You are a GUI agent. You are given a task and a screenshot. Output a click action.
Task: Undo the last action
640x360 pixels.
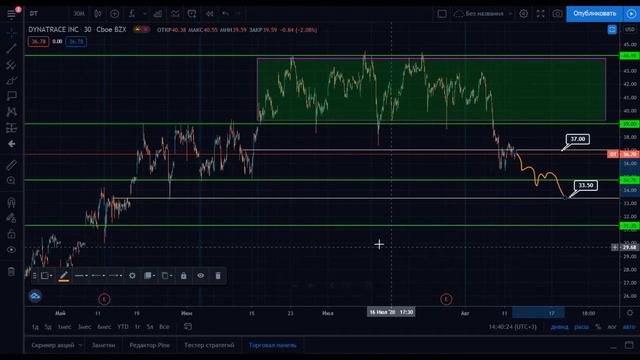coord(225,13)
